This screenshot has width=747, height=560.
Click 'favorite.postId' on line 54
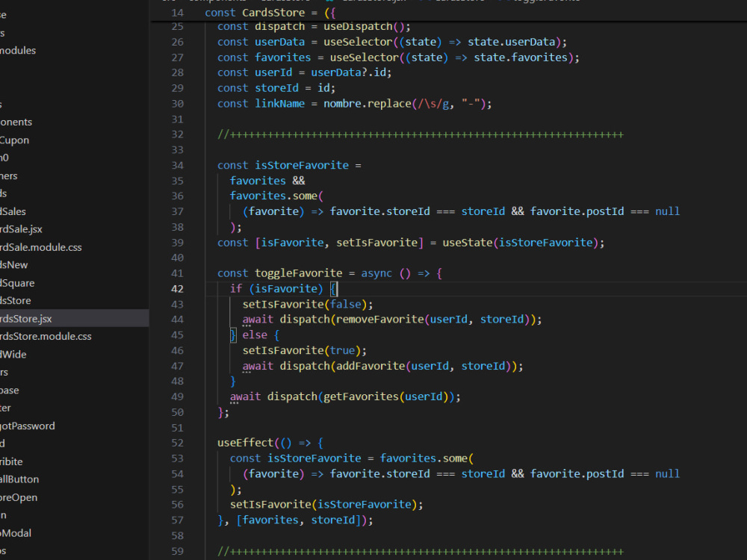pyautogui.click(x=577, y=474)
